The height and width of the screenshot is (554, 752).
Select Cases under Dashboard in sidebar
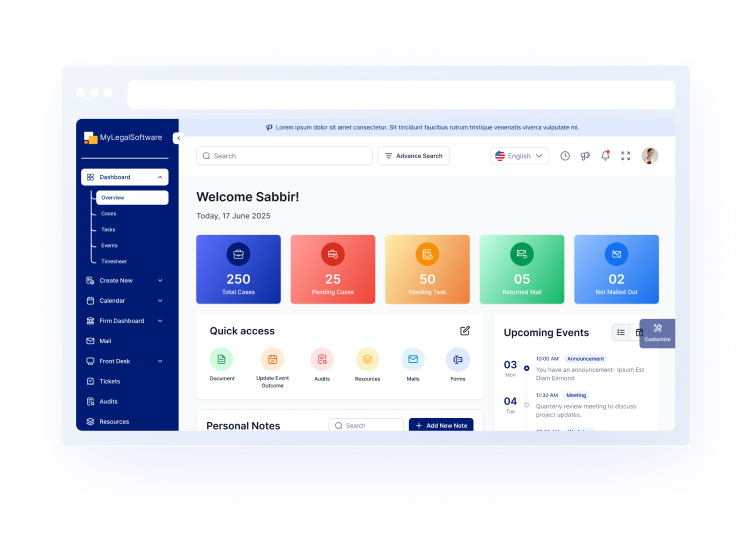click(108, 213)
